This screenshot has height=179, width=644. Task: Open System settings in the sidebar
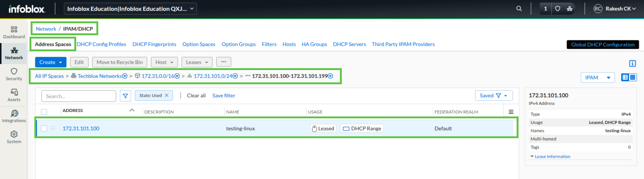click(x=14, y=137)
